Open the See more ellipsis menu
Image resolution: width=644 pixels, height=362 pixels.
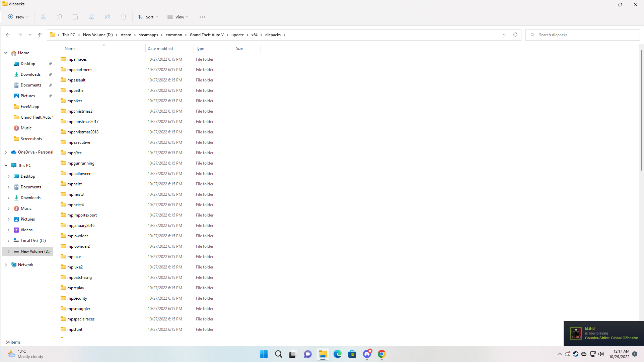(202, 17)
